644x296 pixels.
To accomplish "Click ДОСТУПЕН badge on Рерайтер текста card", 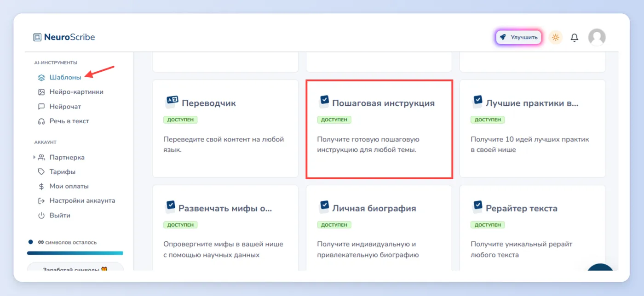I will (x=488, y=225).
